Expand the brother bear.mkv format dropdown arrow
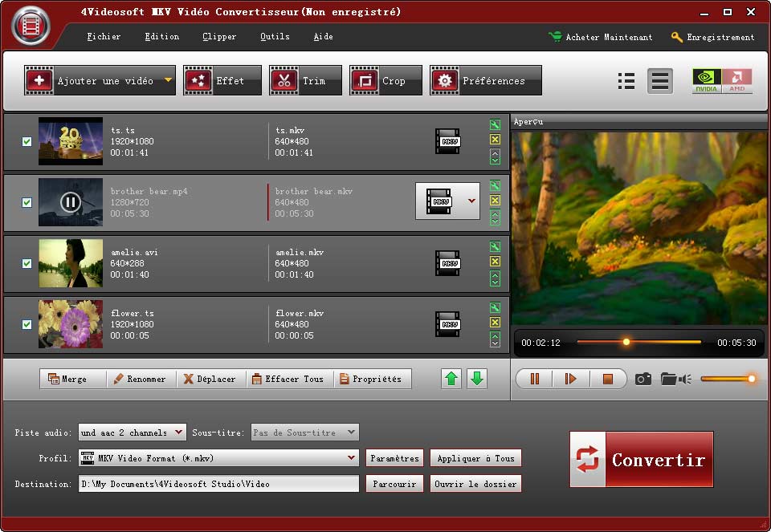 [471, 201]
